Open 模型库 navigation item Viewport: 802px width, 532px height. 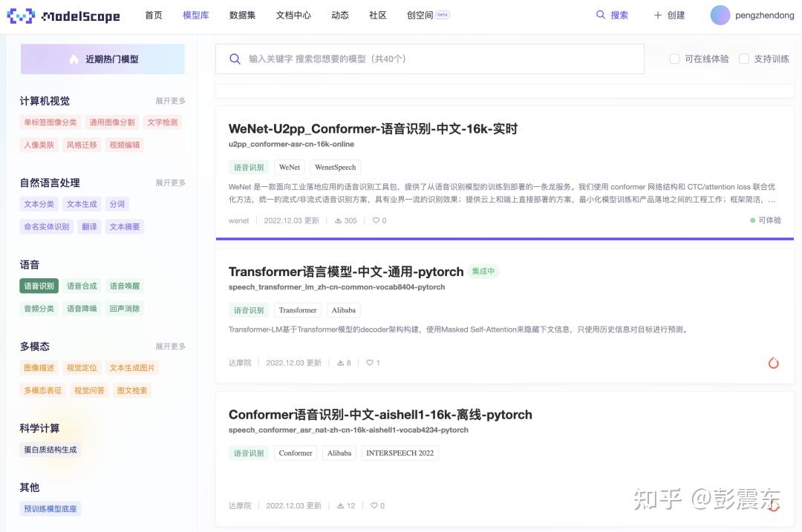point(196,16)
